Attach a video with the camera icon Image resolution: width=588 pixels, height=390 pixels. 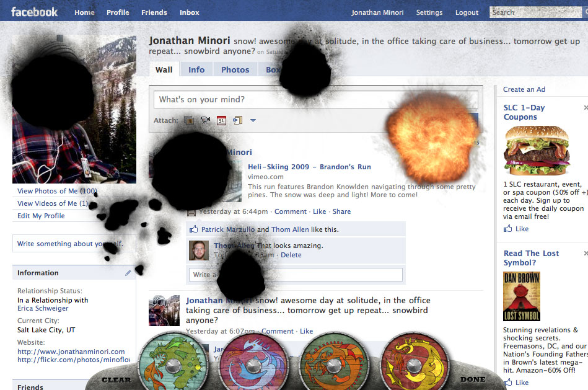point(205,120)
